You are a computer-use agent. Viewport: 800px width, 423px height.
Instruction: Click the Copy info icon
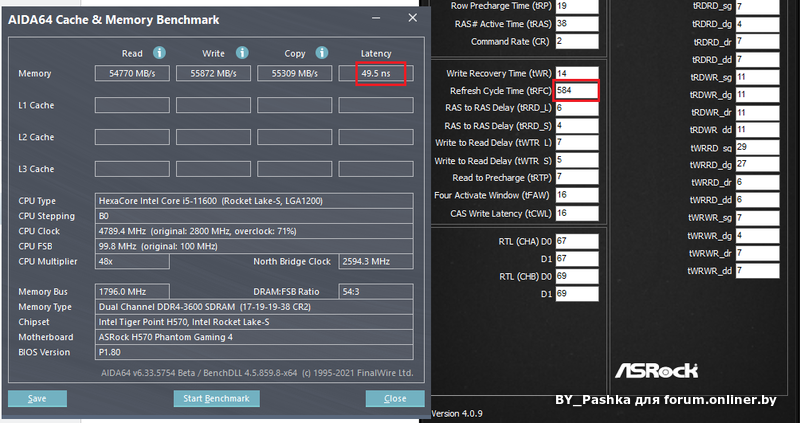pos(321,53)
